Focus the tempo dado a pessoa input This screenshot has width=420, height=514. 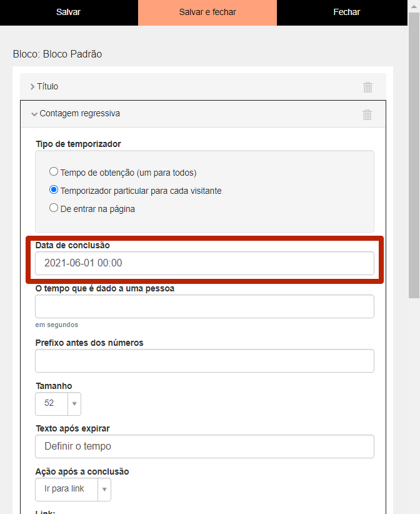pos(204,306)
